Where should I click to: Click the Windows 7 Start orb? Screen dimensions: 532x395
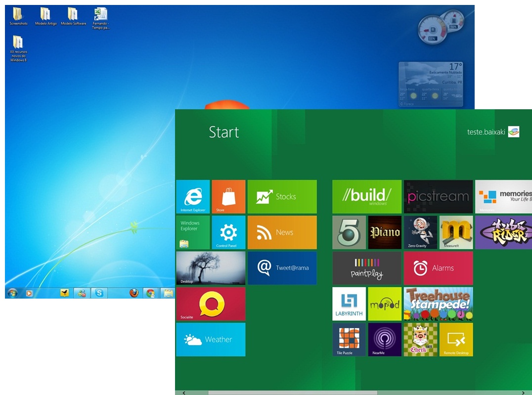click(x=12, y=293)
